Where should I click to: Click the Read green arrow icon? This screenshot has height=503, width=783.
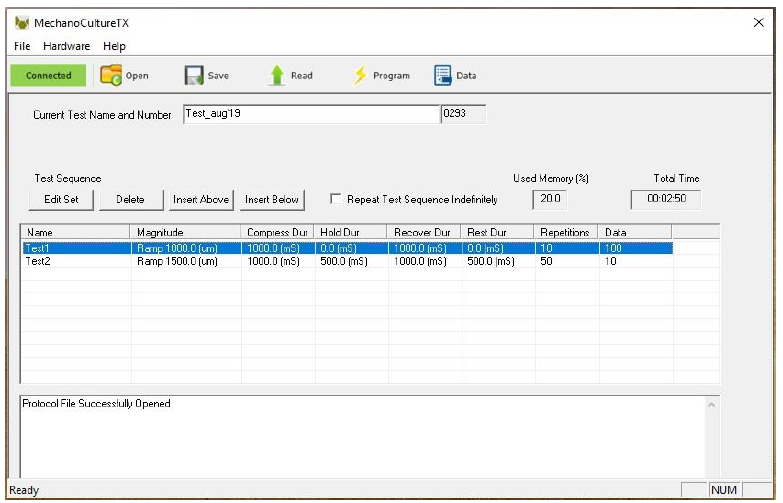pyautogui.click(x=277, y=75)
